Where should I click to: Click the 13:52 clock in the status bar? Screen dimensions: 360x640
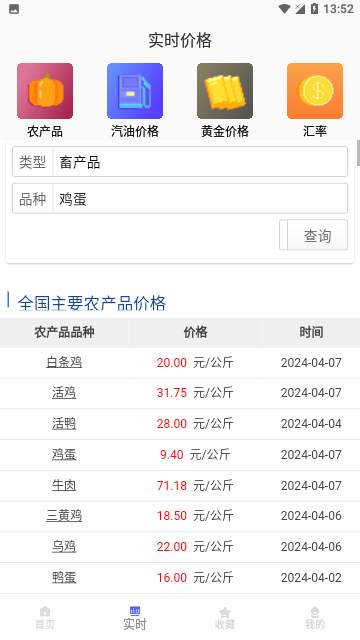pyautogui.click(x=338, y=9)
